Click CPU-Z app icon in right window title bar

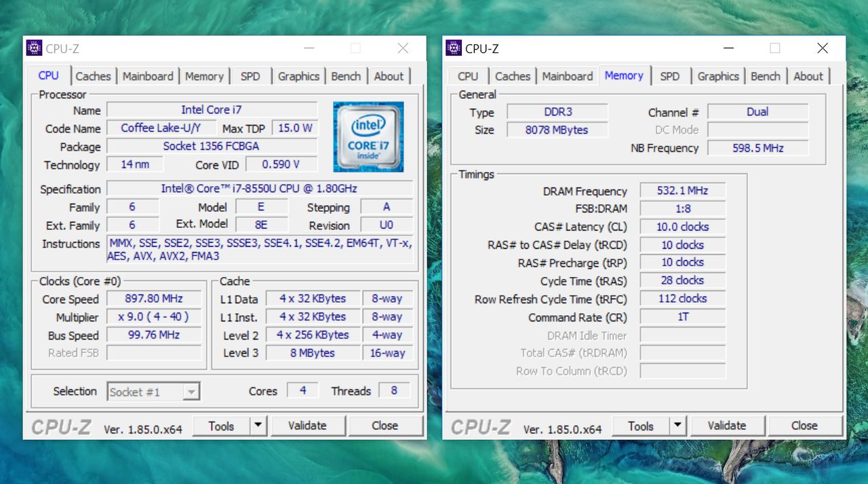coord(454,48)
